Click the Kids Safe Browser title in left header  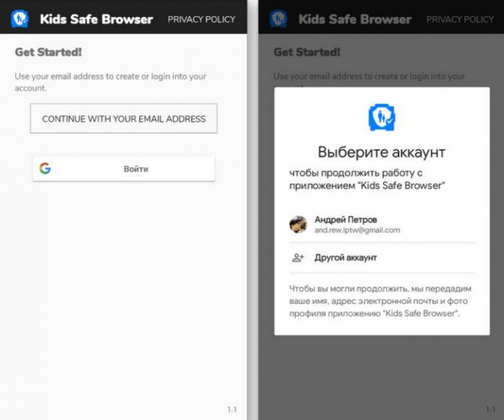(x=96, y=20)
